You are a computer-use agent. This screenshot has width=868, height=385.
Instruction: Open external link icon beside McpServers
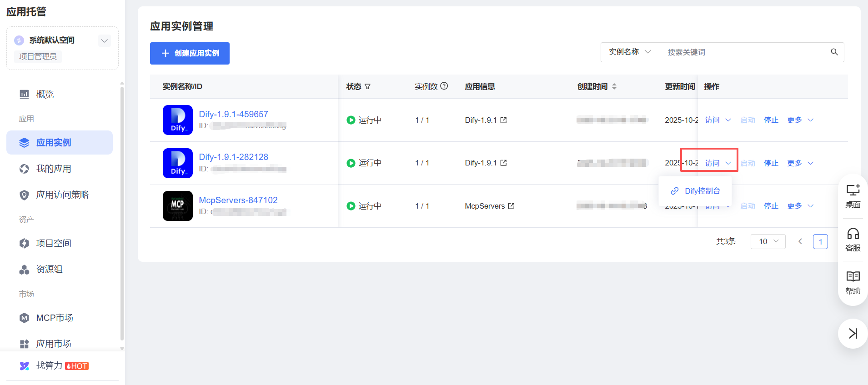click(x=511, y=206)
